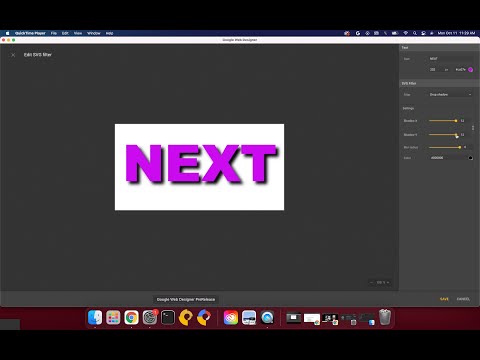The height and width of the screenshot is (360, 480).
Task: Open Google Chrome from the dock
Action: [131, 317]
